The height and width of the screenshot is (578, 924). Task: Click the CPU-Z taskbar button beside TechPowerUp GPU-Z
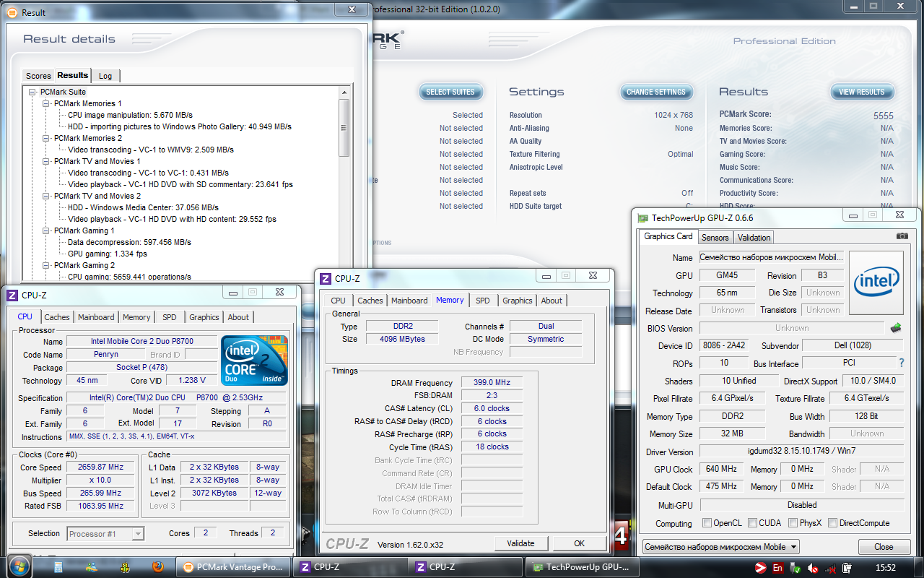point(466,567)
